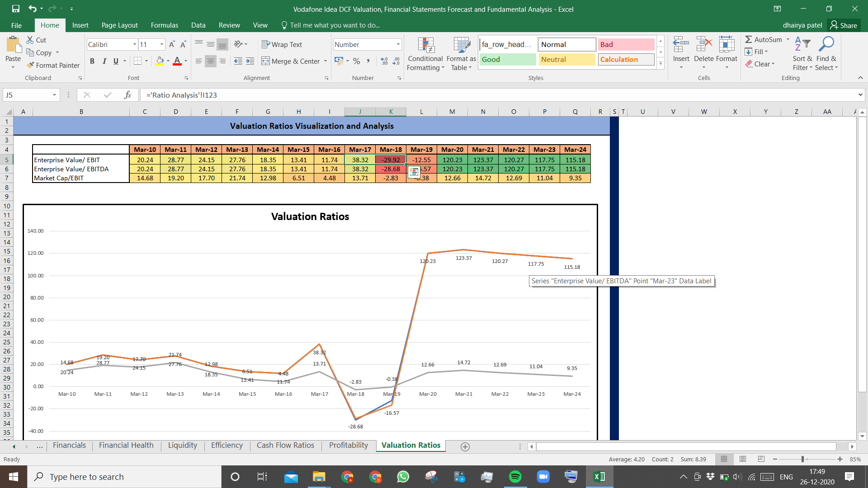Decrease font size with the small A icon
This screenshot has height=488, width=868.
click(183, 44)
